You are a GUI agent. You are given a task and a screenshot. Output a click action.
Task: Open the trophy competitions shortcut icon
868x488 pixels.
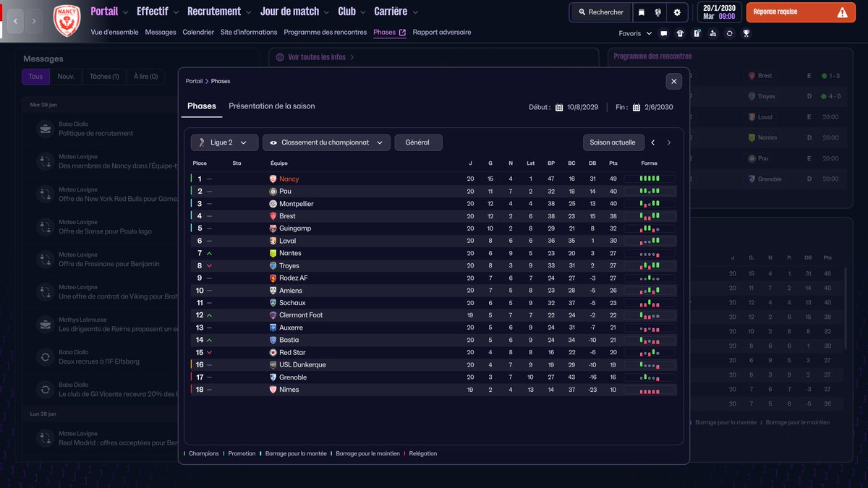coord(746,33)
